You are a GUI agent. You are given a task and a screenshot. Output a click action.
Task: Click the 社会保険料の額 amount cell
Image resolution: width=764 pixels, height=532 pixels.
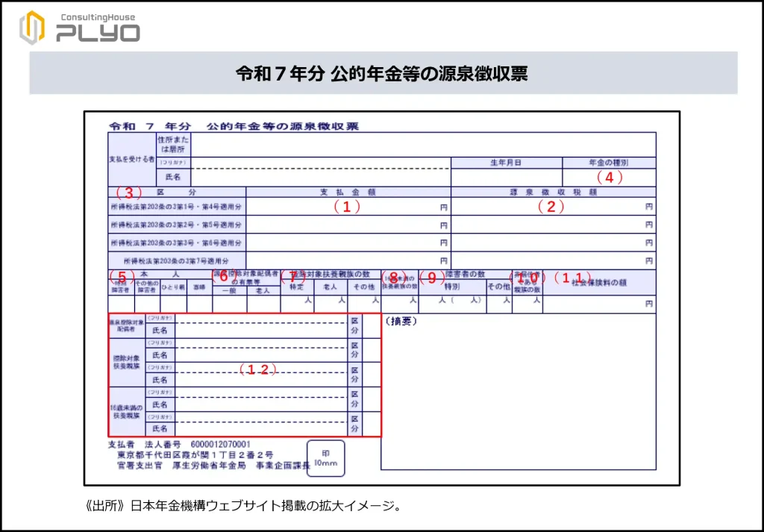point(598,304)
